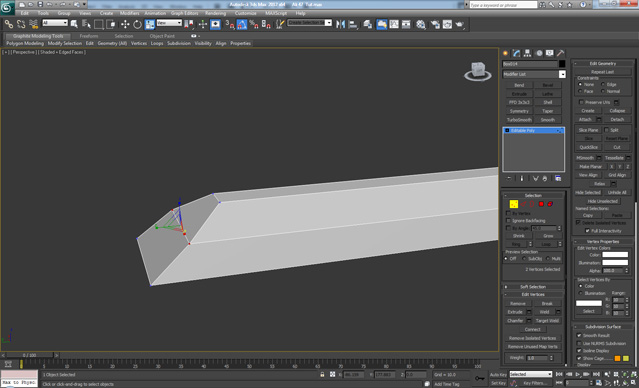Click the Select and Uniform Scale tool
The height and width of the screenshot is (388, 639).
point(150,24)
